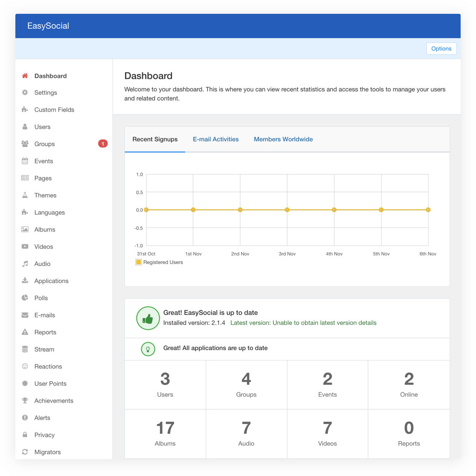
Task: Open Custom Fields in the sidebar
Action: [x=54, y=110]
